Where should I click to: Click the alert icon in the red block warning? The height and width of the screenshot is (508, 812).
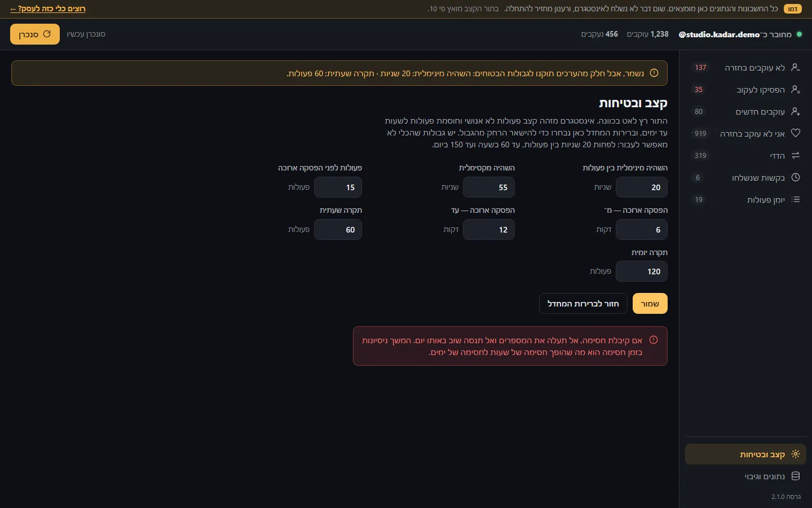point(654,340)
